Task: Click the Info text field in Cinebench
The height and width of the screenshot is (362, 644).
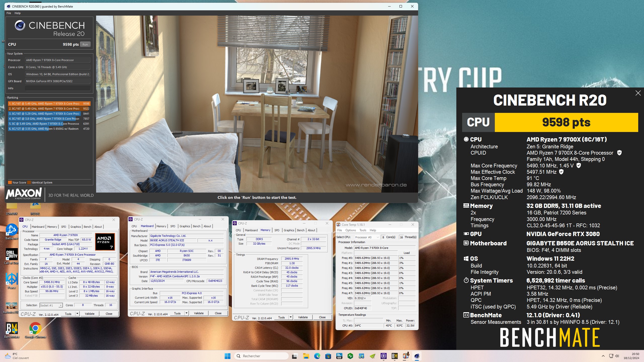Action: (x=58, y=88)
